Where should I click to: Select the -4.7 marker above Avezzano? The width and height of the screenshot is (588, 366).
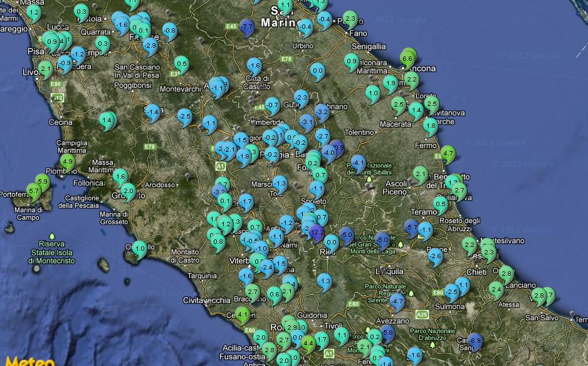pyautogui.click(x=397, y=301)
